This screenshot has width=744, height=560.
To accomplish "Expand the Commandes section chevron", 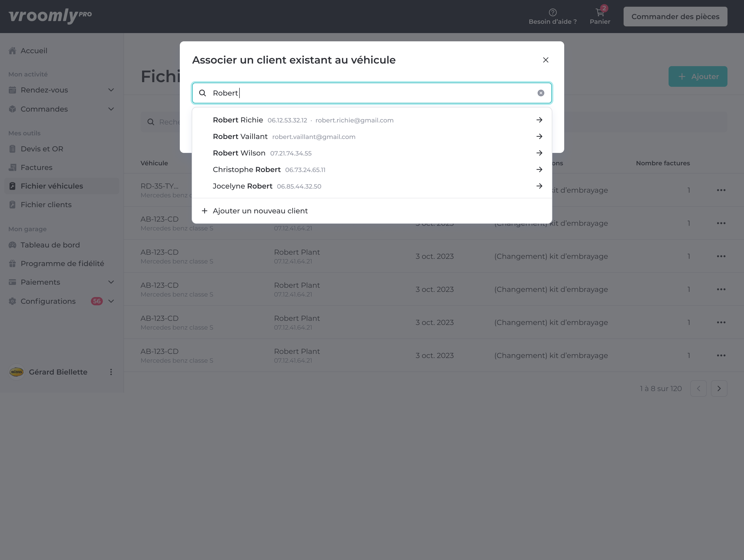I will click(x=111, y=109).
